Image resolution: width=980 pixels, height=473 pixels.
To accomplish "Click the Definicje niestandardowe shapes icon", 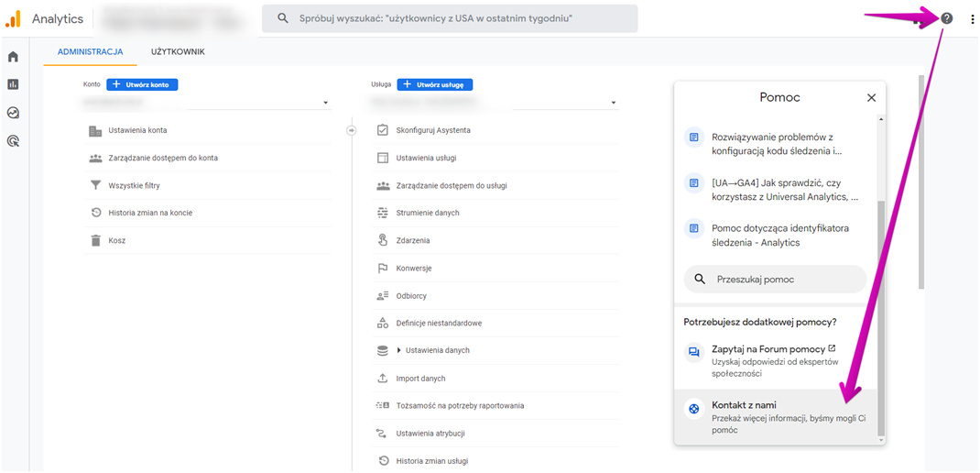I will pyautogui.click(x=383, y=324).
